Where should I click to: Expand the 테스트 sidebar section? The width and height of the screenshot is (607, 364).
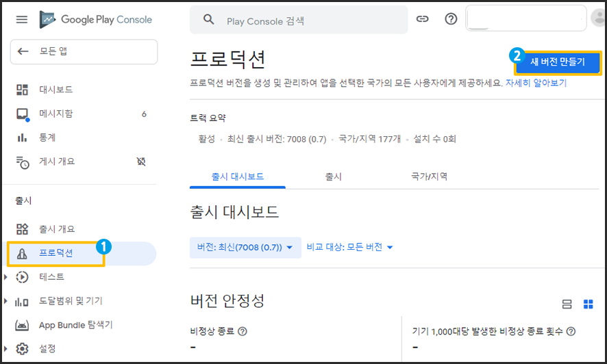(x=7, y=277)
